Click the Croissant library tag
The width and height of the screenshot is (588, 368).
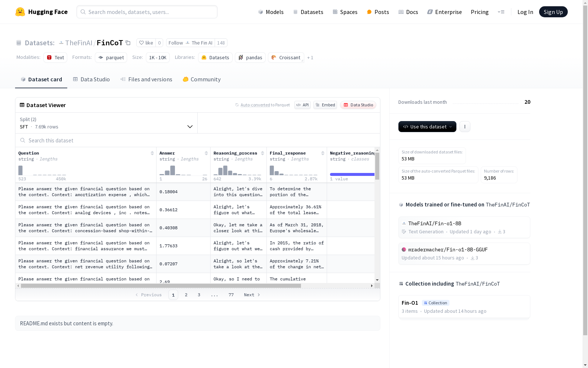point(286,57)
